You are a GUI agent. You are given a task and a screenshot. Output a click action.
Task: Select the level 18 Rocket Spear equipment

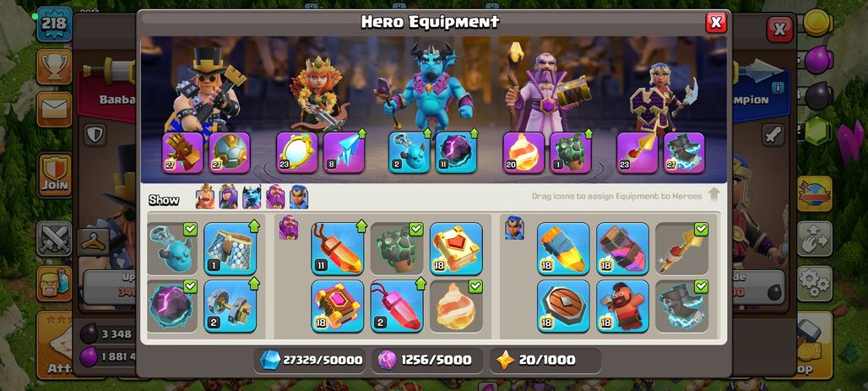click(563, 248)
